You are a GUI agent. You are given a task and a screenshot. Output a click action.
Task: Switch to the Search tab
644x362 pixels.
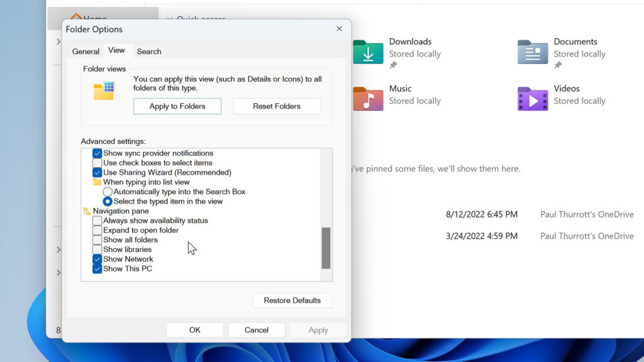[149, 52]
